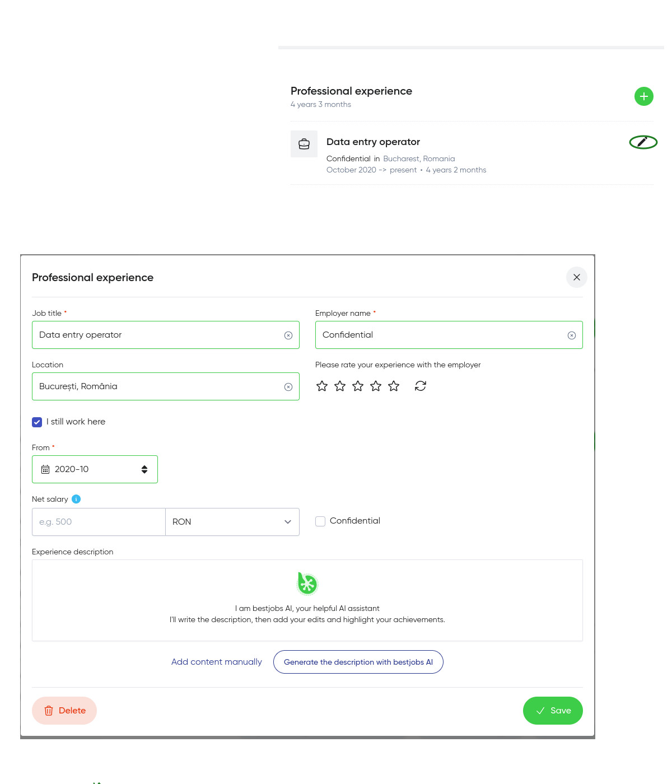Adjust From date with spinner arrows
Screen dimensions: 672x784
(144, 469)
